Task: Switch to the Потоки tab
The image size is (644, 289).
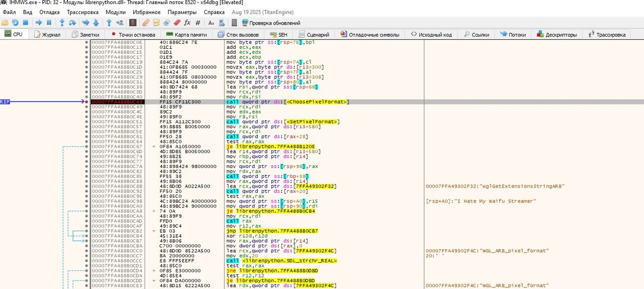Action: 513,35
